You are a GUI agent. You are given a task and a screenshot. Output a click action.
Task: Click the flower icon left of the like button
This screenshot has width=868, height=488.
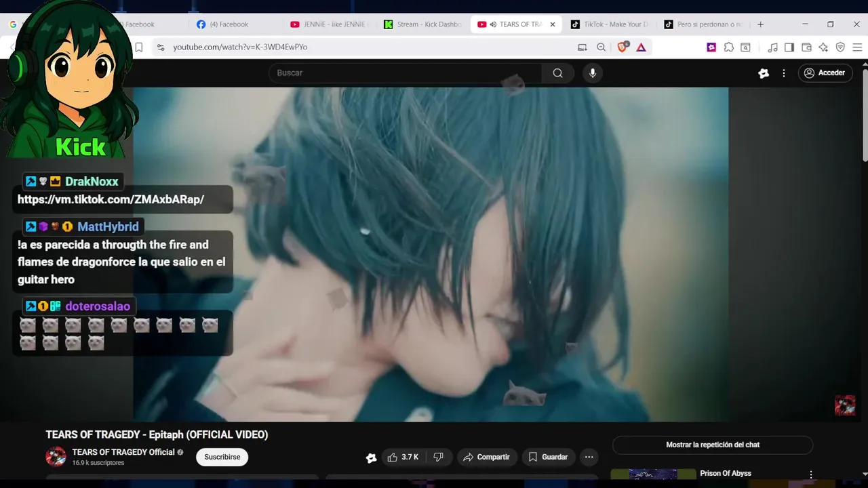(x=371, y=458)
